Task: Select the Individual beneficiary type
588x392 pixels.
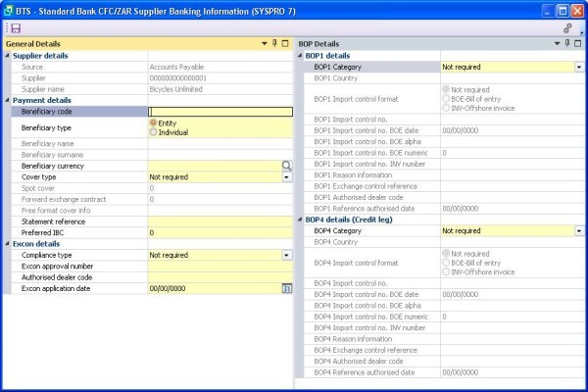Action: 153,132
